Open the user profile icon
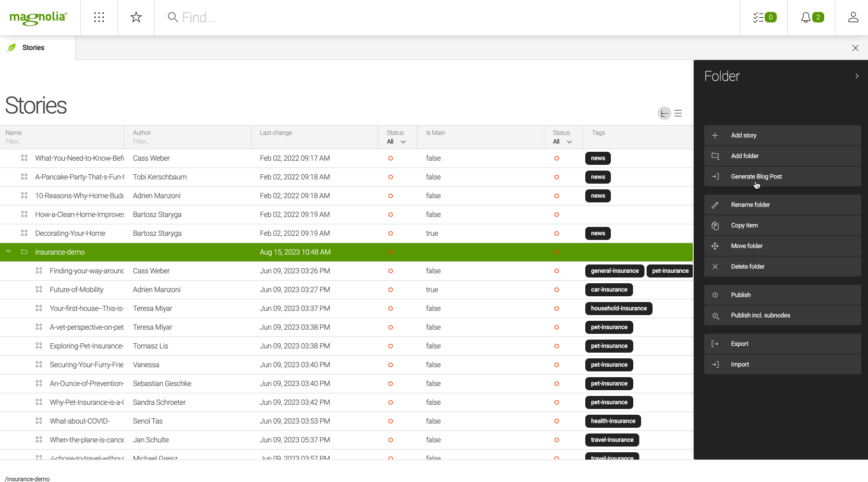 click(853, 18)
